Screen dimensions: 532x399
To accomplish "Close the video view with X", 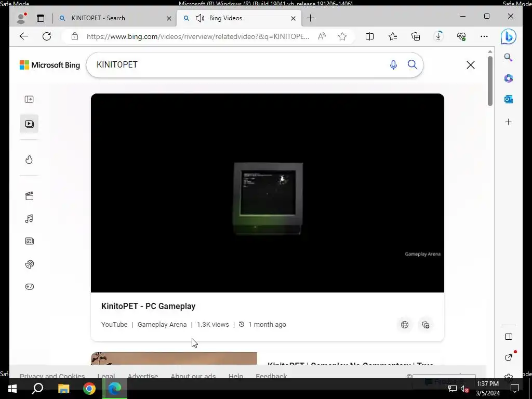I will click(x=470, y=65).
